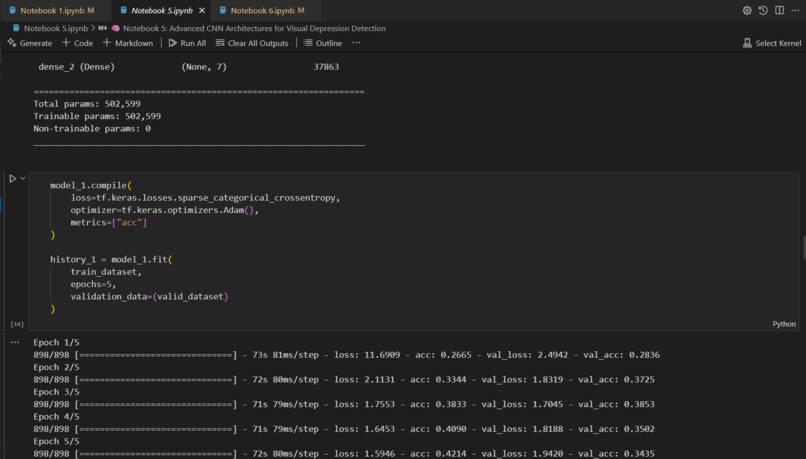Viewport: 806px width, 459px height.
Task: Run the model_1.compile cell
Action: coord(13,178)
